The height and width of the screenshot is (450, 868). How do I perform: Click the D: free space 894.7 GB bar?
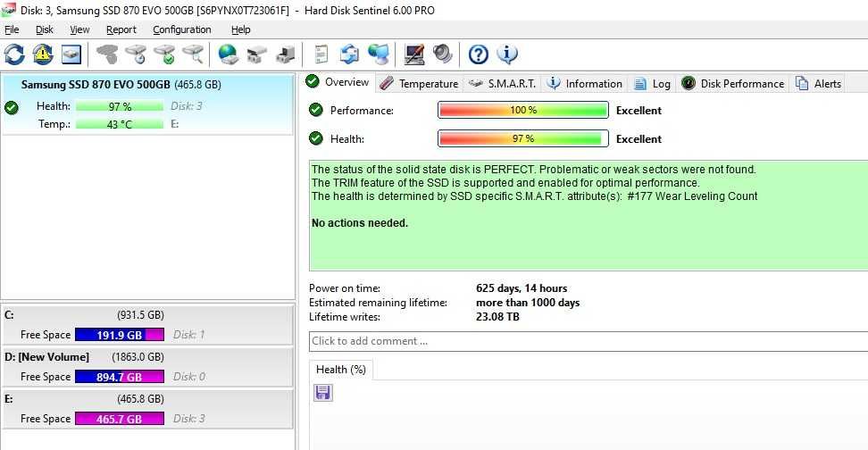(x=120, y=377)
